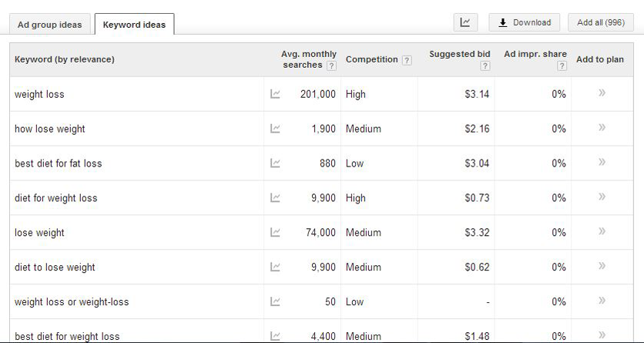Select the Keyword ideas tab
The height and width of the screenshot is (343, 644).
(x=134, y=24)
